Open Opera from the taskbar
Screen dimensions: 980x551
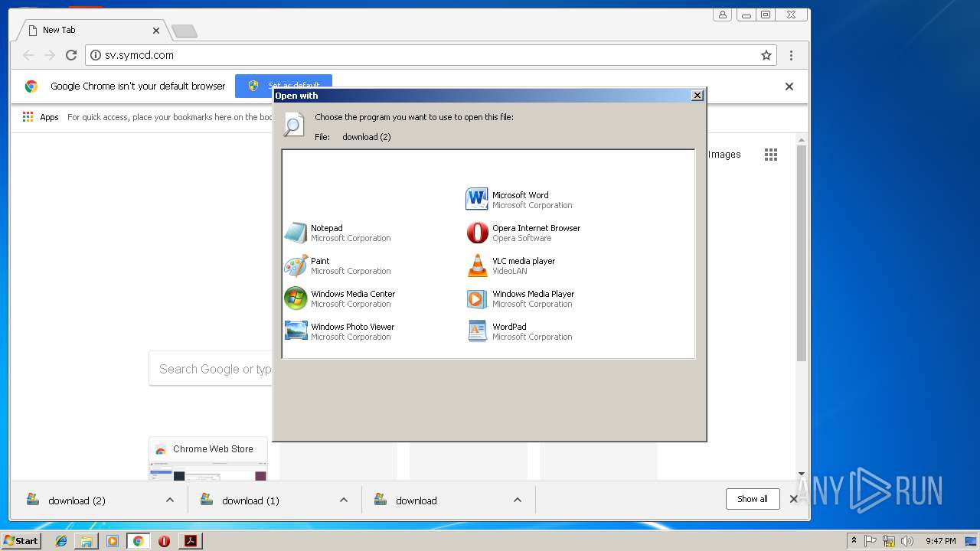coord(164,541)
